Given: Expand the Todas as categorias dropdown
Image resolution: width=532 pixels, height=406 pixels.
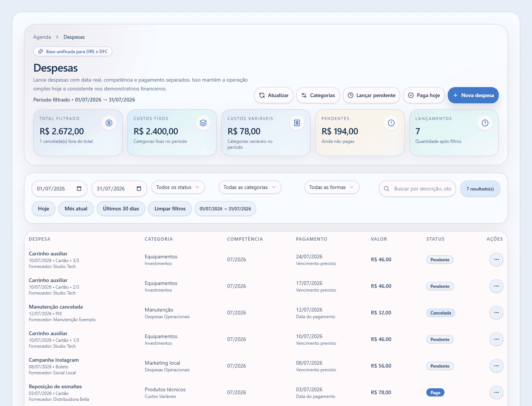Looking at the screenshot, I should coord(250,187).
